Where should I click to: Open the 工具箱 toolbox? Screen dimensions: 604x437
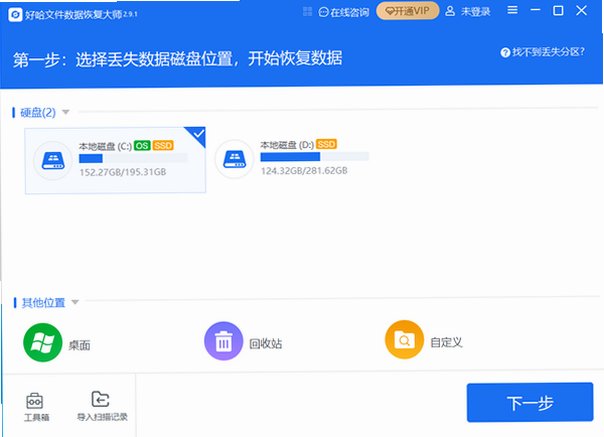pos(36,407)
